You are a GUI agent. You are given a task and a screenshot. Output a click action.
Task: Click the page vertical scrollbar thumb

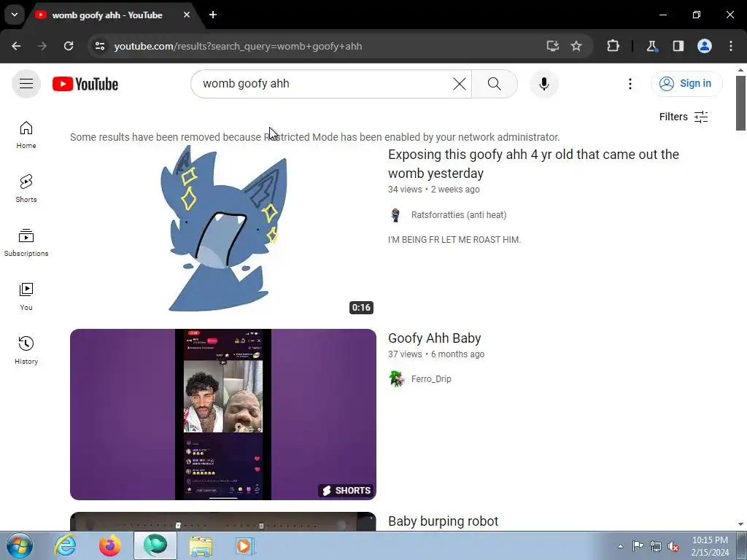coord(740,102)
